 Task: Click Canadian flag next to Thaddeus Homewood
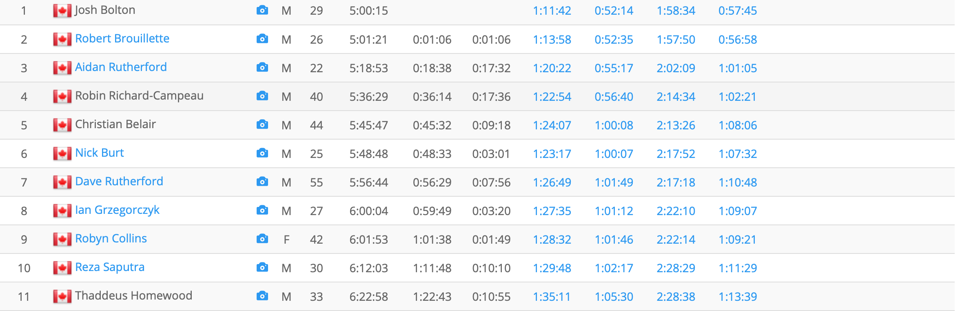62,296
